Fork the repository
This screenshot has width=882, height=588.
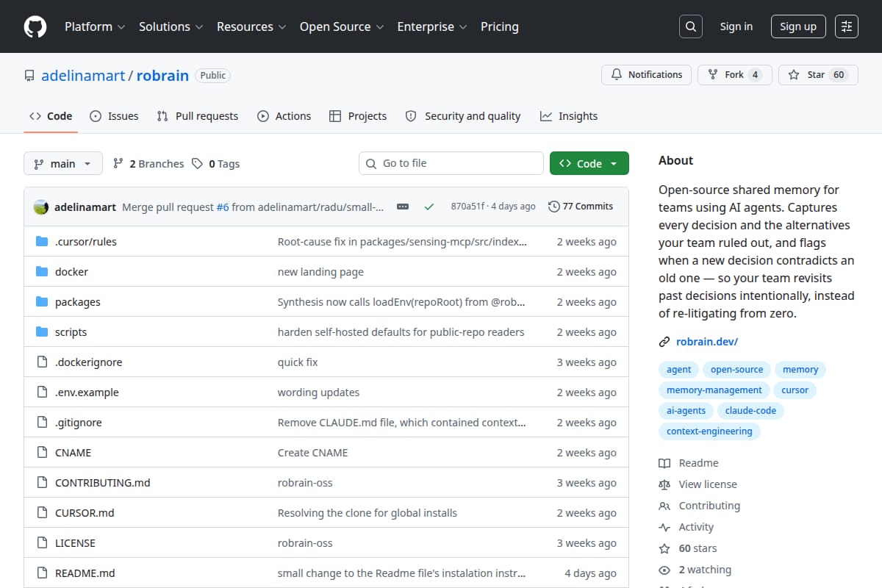[735, 75]
